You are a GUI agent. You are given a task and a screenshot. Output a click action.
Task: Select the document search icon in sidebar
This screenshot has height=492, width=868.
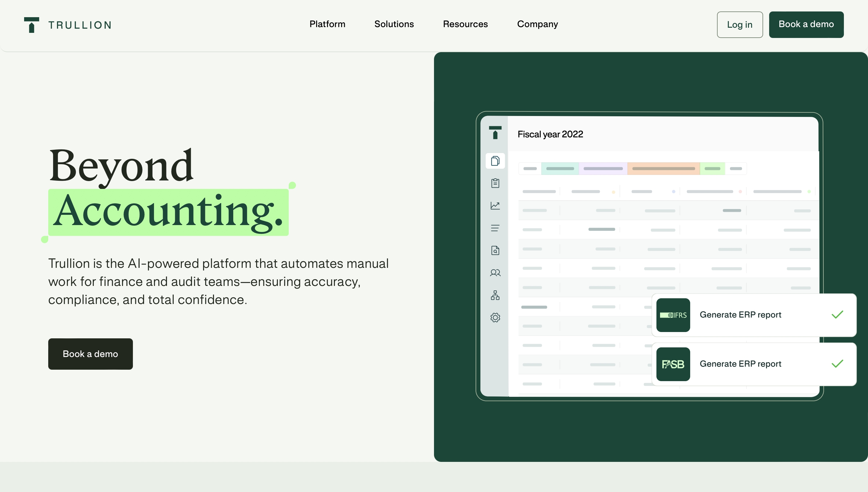pyautogui.click(x=495, y=250)
